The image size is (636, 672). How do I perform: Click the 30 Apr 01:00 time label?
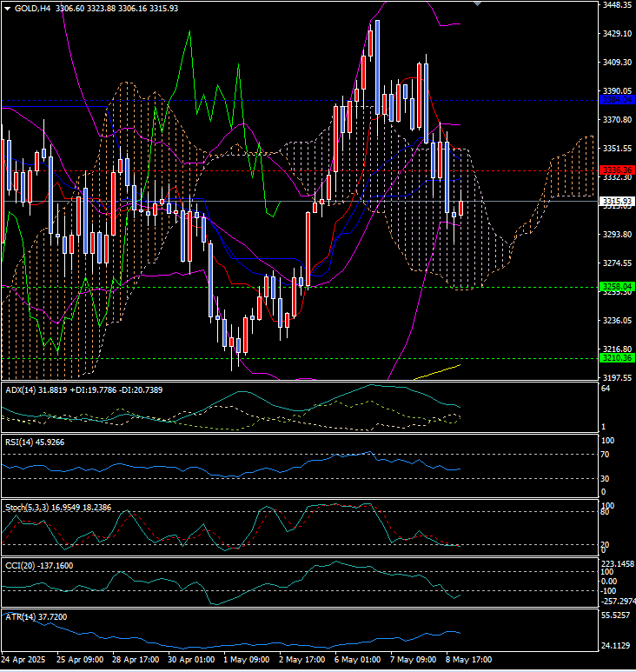[191, 659]
